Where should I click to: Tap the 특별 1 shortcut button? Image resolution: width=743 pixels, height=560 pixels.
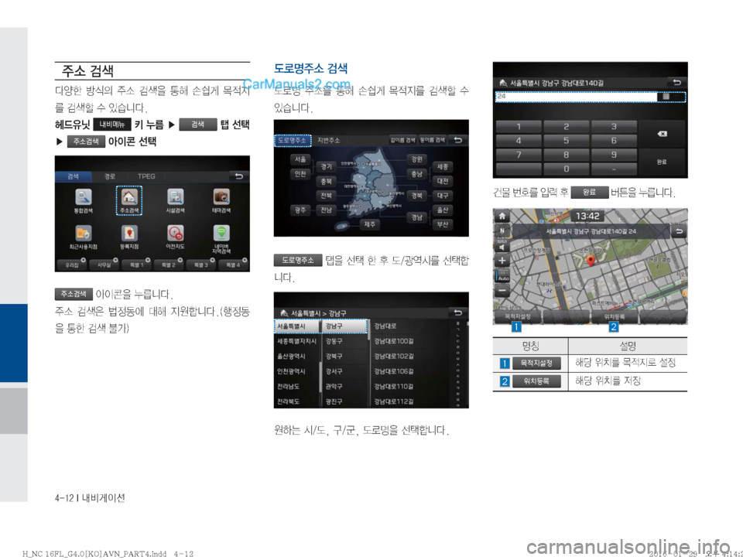coord(136,265)
